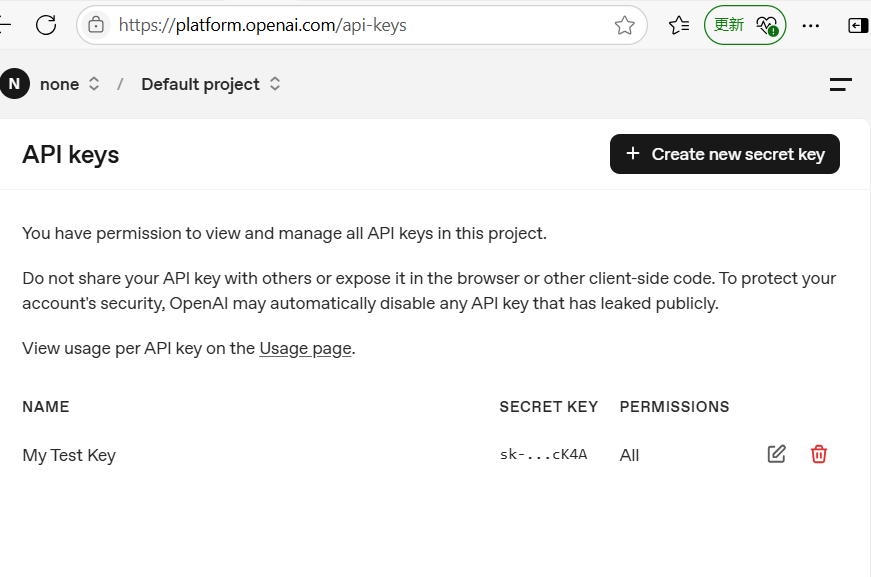Create new secret key

coord(724,154)
